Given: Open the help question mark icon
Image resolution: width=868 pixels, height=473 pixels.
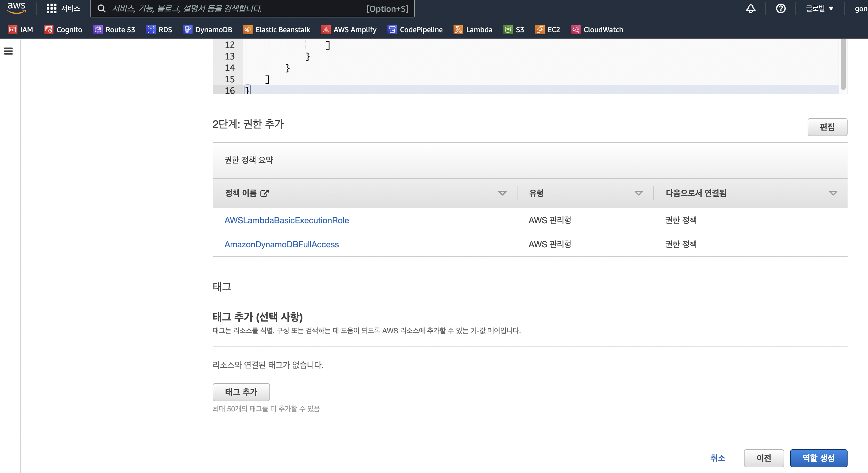Looking at the screenshot, I should [780, 8].
